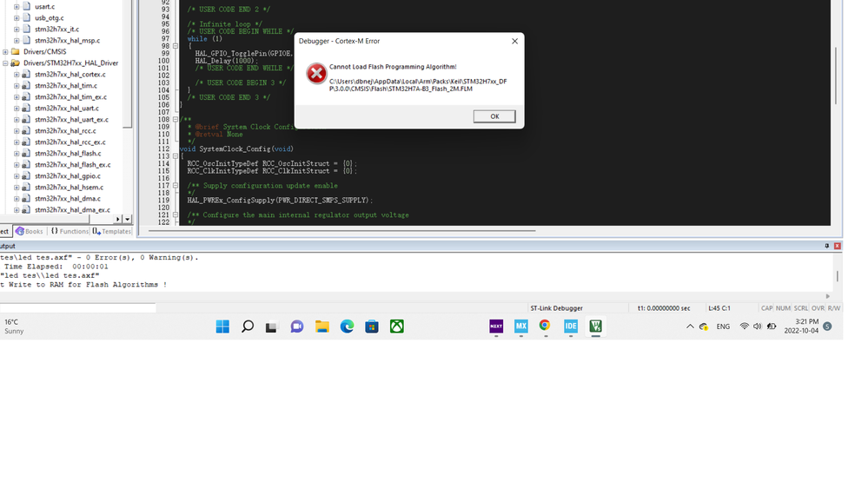Open the Xbox app from the taskbar
This screenshot has height=488, width=868.
click(x=397, y=326)
